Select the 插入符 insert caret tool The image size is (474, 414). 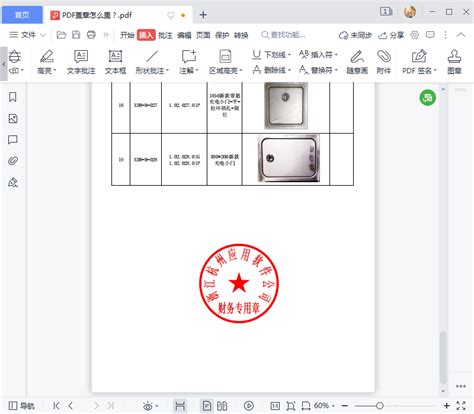tap(318, 54)
